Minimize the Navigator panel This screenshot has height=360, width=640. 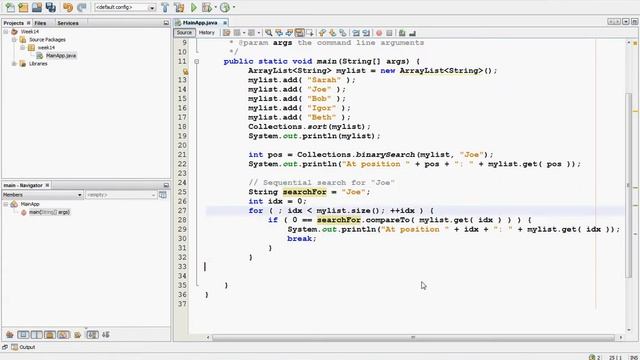click(x=166, y=185)
